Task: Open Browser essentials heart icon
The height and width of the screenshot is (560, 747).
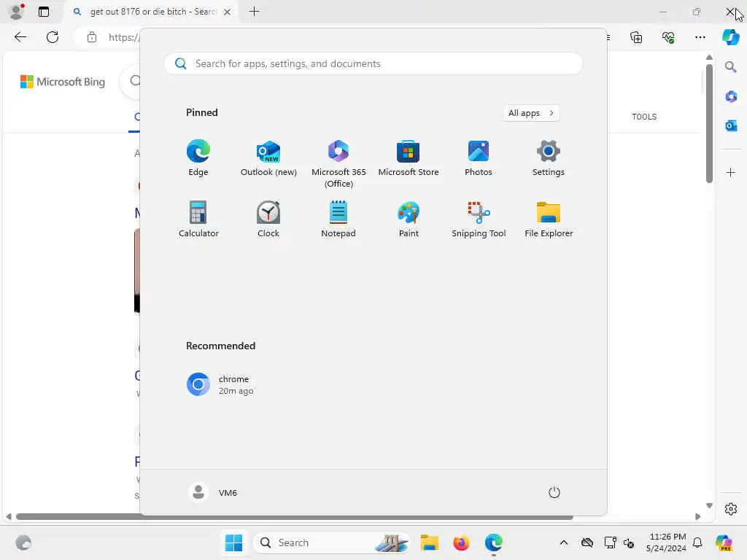Action: click(x=668, y=37)
